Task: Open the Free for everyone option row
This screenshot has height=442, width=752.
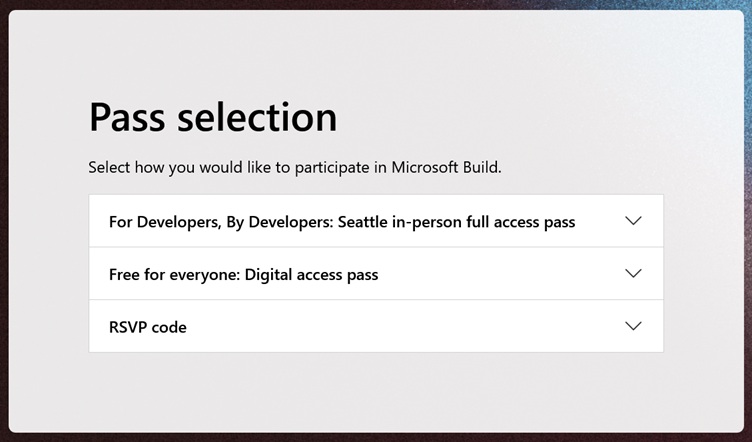Action: click(x=376, y=274)
